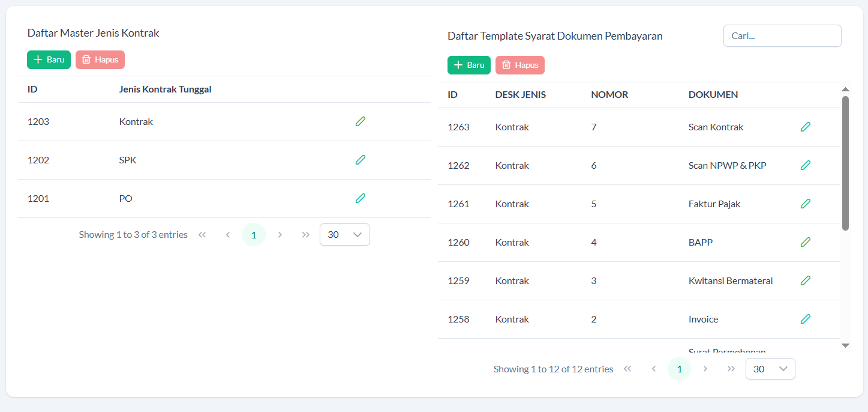Add new template with right Baru button
The height and width of the screenshot is (412, 868).
click(x=468, y=65)
